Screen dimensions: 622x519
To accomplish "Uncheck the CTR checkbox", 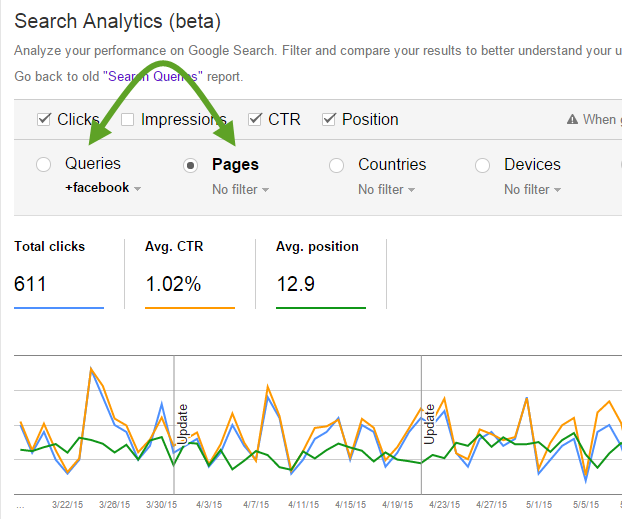I will click(x=255, y=120).
